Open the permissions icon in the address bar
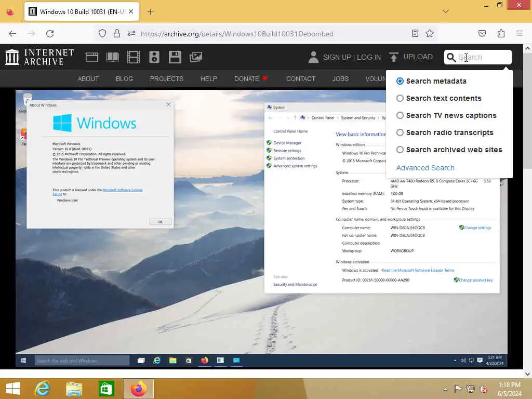The height and width of the screenshot is (399, 532). point(131,34)
